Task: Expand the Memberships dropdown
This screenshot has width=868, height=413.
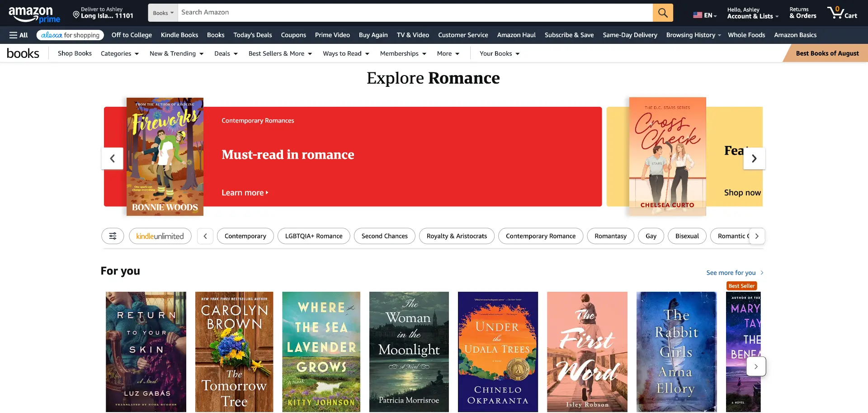Action: 403,53
